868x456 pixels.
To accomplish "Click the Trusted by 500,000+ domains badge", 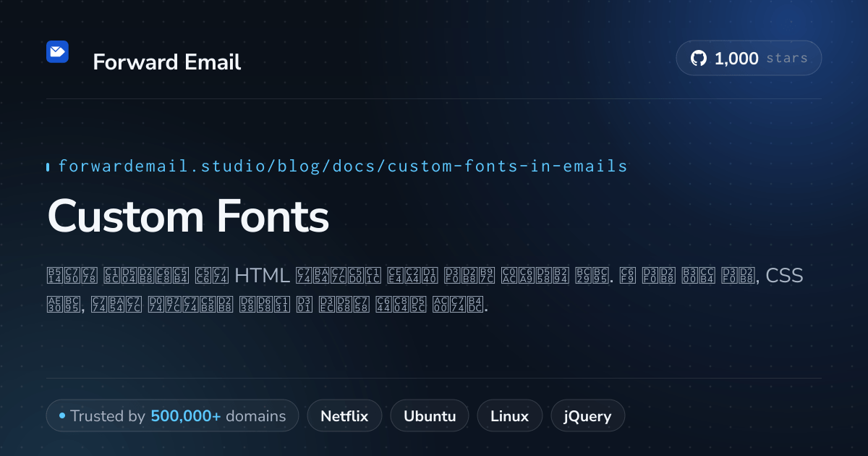I will pos(172,416).
